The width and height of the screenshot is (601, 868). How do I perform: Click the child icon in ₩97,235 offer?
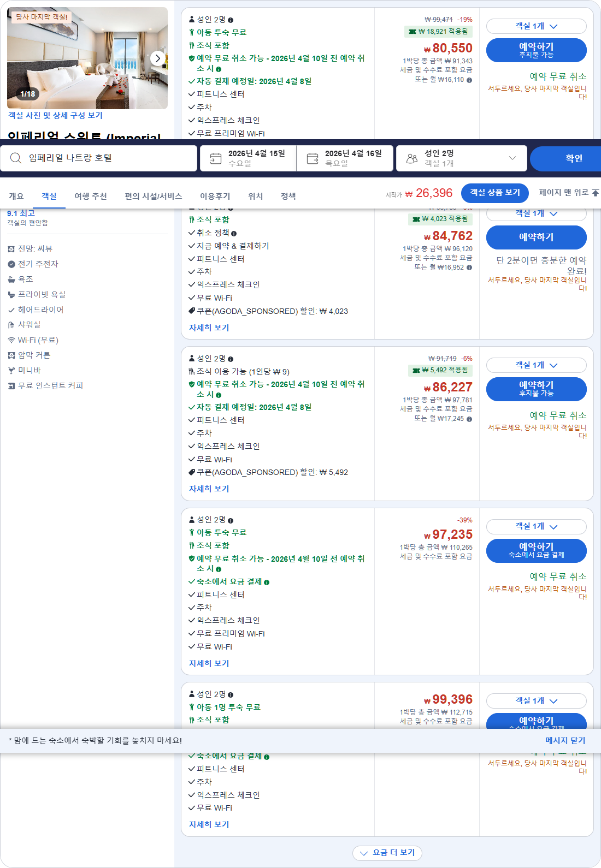click(x=192, y=533)
